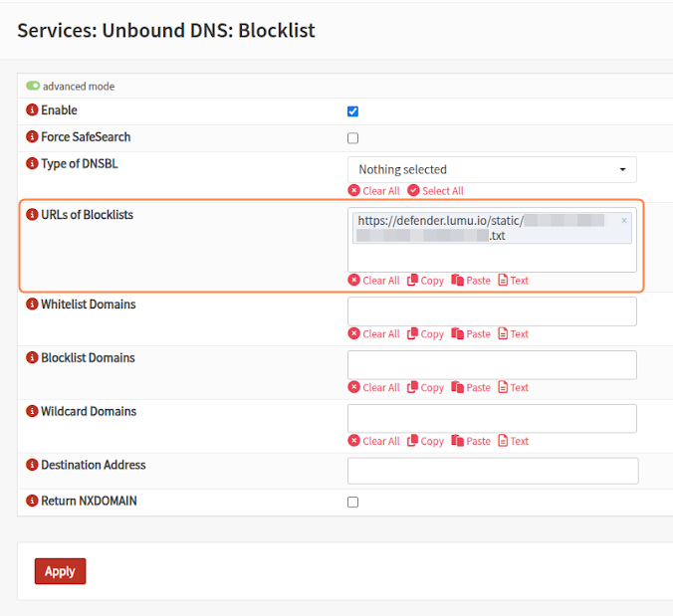The image size is (673, 616).
Task: Click info icon for URLs of Blocklists
Action: pos(32,215)
